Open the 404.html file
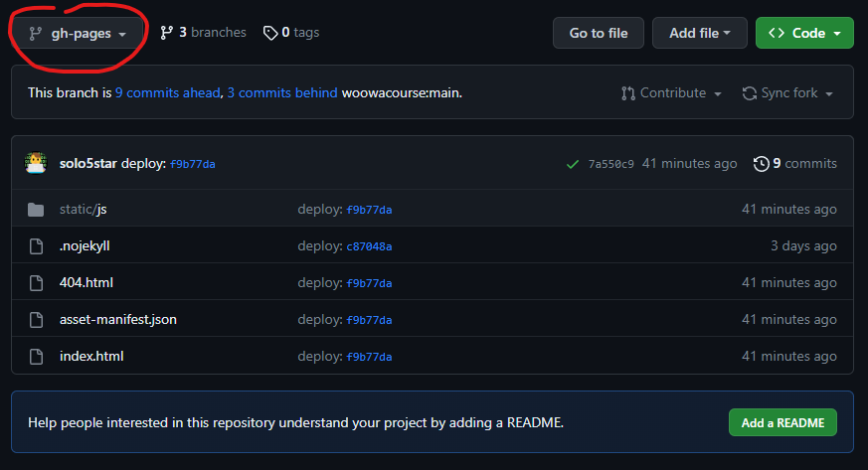The image size is (868, 470). (x=87, y=282)
